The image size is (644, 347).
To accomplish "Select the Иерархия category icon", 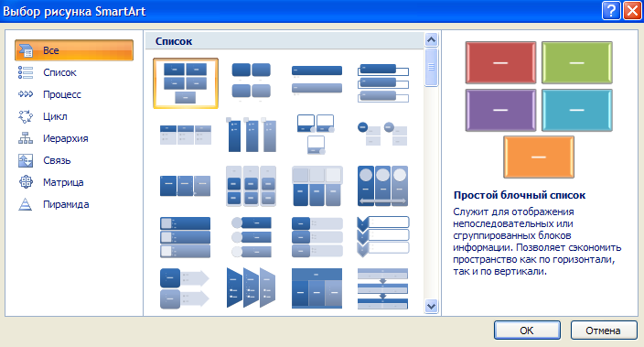I will (x=26, y=138).
